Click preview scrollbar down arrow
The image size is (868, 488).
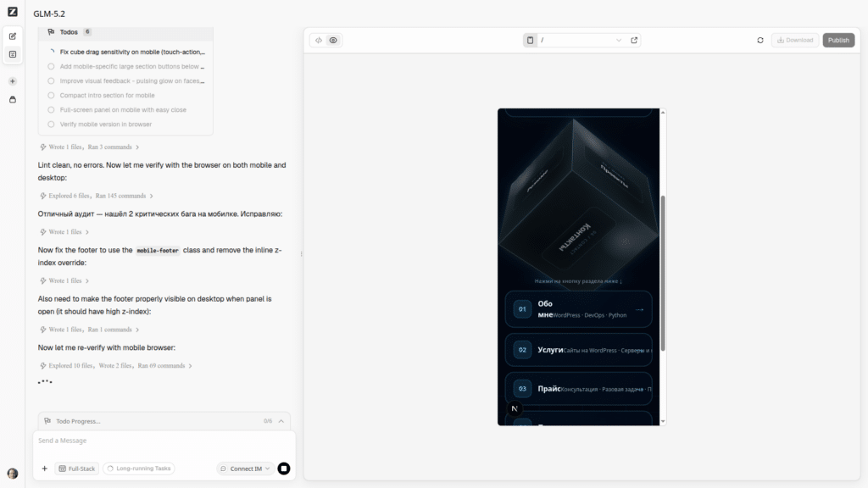coord(663,421)
